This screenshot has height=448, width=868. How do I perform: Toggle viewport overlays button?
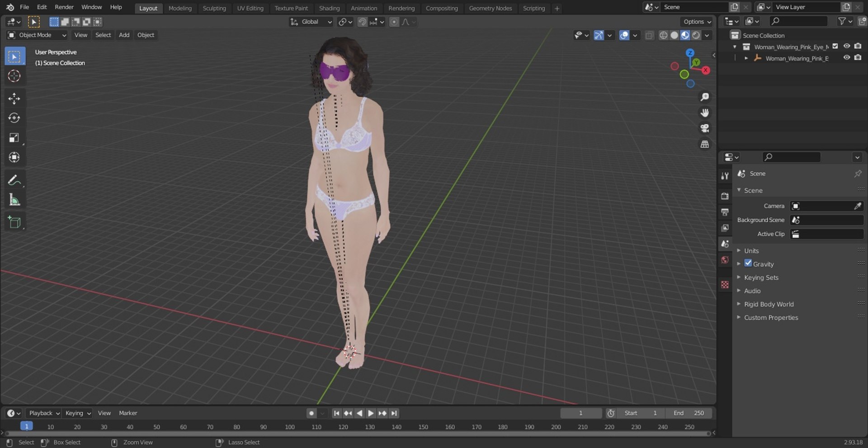tap(624, 35)
